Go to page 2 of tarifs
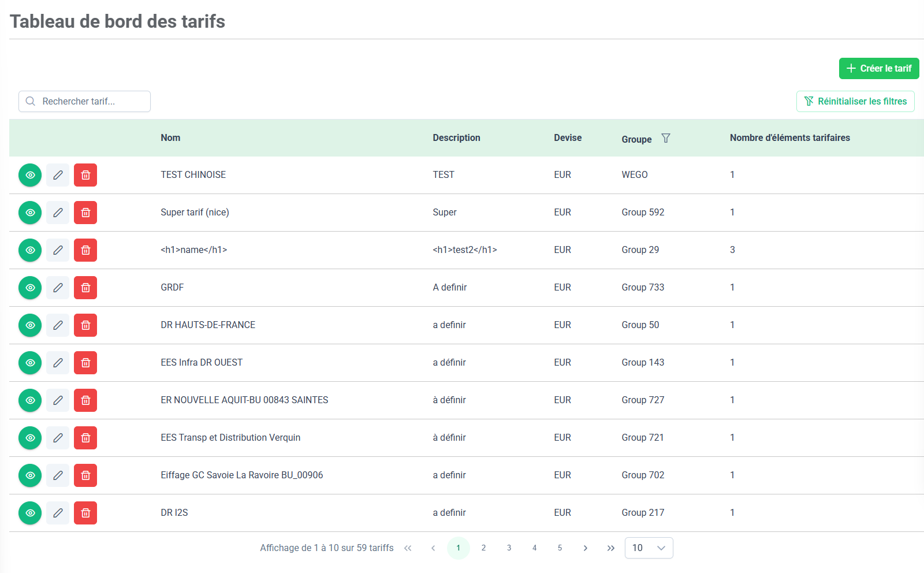The image size is (924, 573). [483, 548]
